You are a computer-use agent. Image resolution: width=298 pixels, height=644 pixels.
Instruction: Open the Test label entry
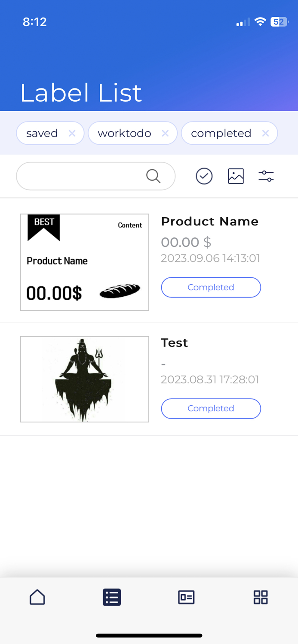click(x=174, y=343)
